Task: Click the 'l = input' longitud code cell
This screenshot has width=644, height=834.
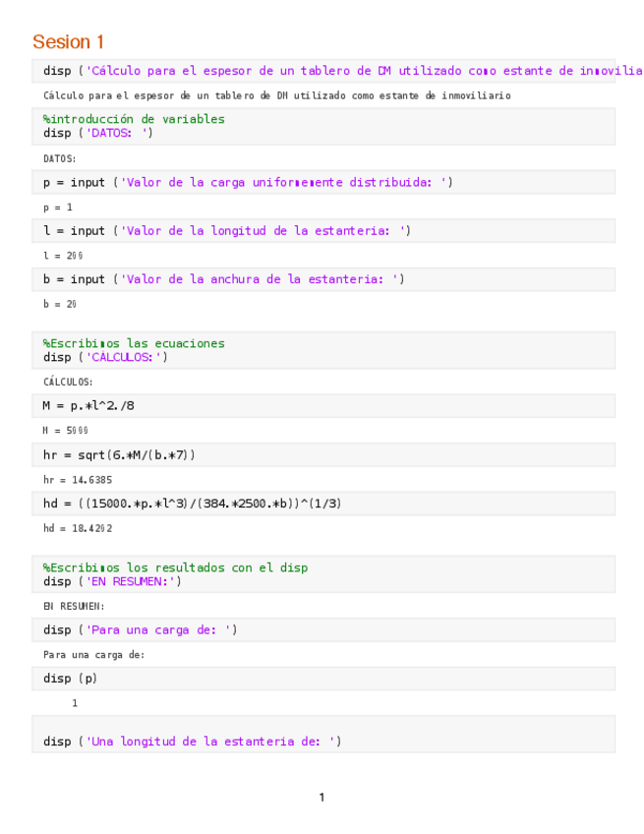Action: pyautogui.click(x=227, y=230)
